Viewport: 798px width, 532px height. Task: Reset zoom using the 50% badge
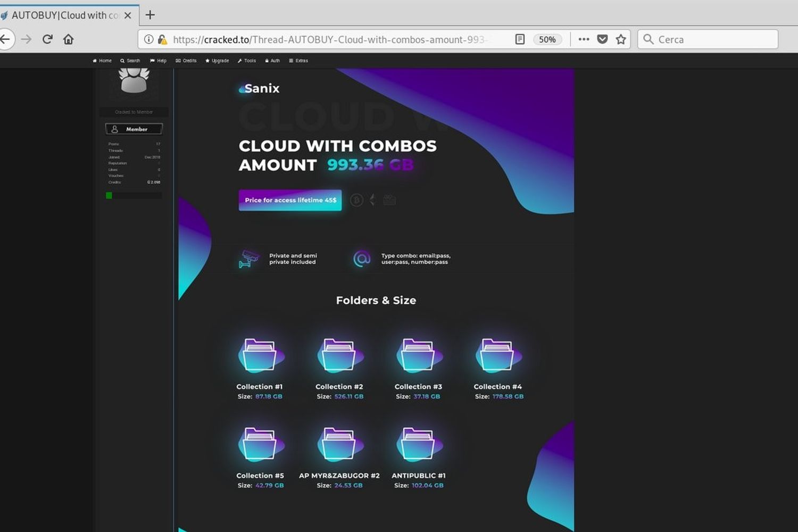tap(547, 39)
